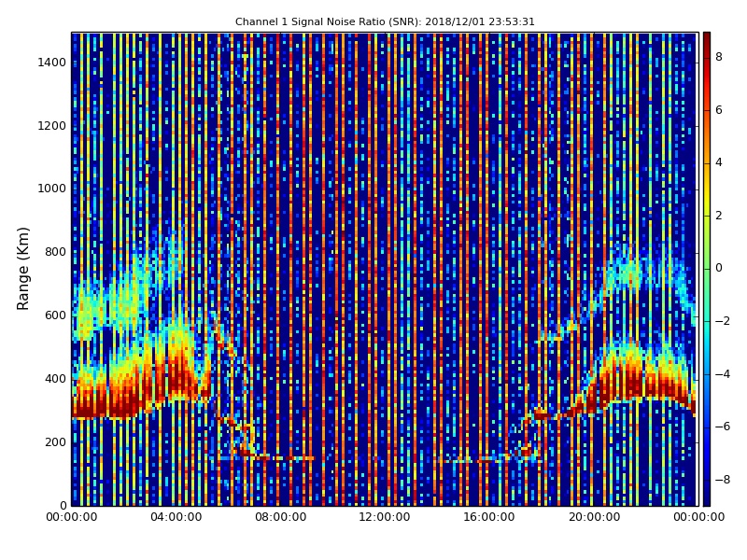This screenshot has height=560, width=747.
Task: Click the x-axis time label 20:00:00
Action: point(594,517)
